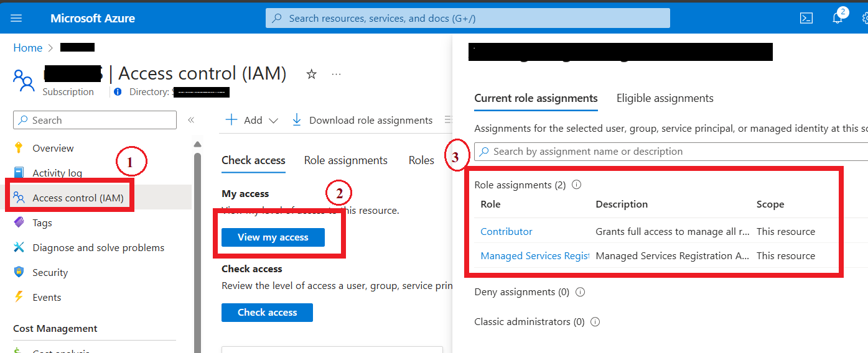The width and height of the screenshot is (868, 353).
Task: Collapse the sidebar with double chevron
Action: coord(191,120)
